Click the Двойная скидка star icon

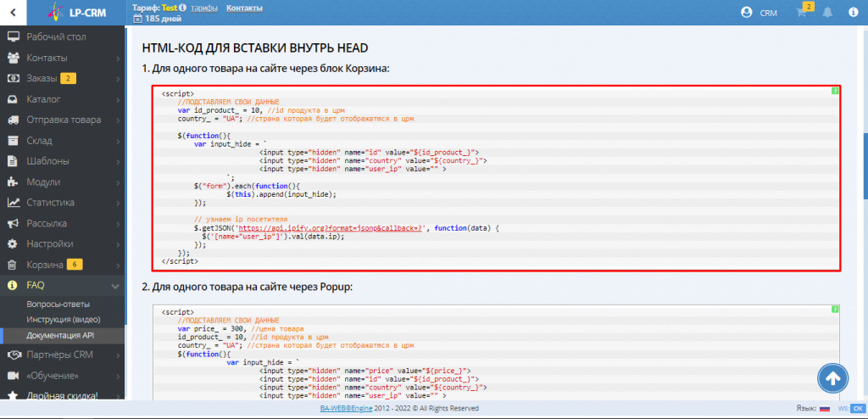point(14,396)
